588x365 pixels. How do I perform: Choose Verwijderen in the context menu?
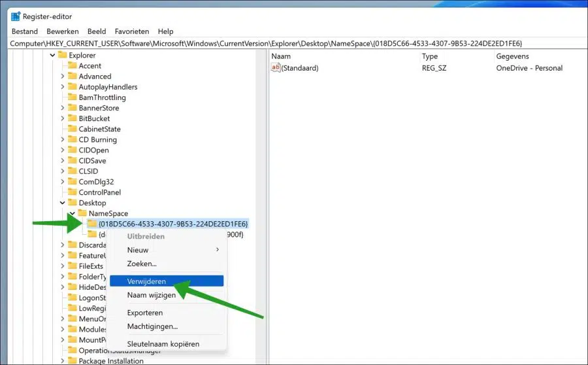(x=167, y=281)
